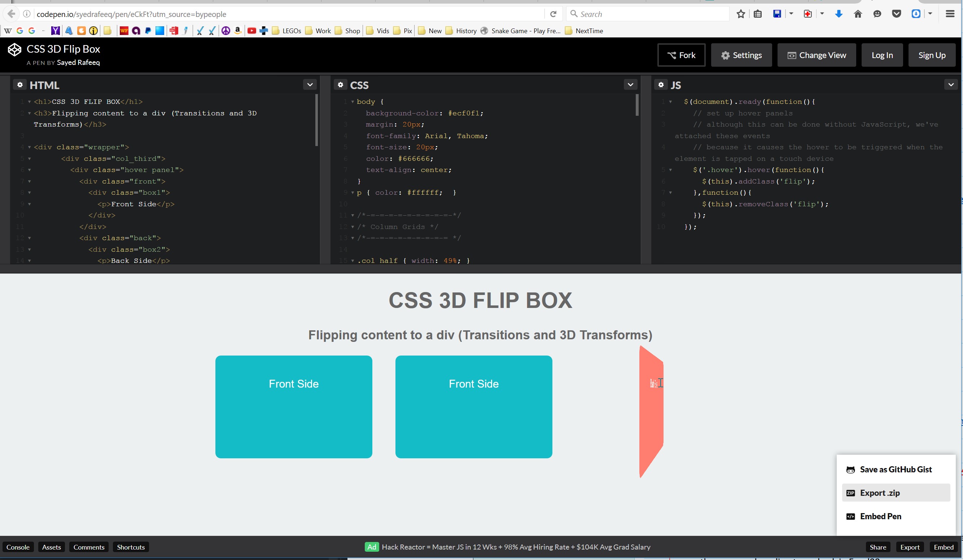Fold JS line 5 hover function arrow
This screenshot has height=560, width=963.
pyautogui.click(x=670, y=170)
